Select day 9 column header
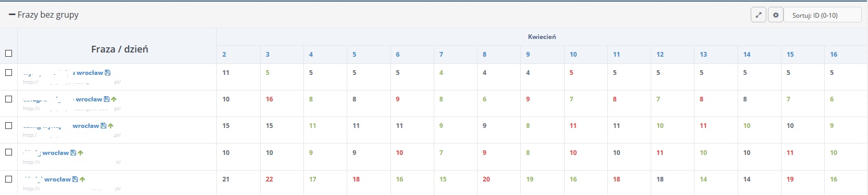This screenshot has height=195, width=868. tap(528, 54)
